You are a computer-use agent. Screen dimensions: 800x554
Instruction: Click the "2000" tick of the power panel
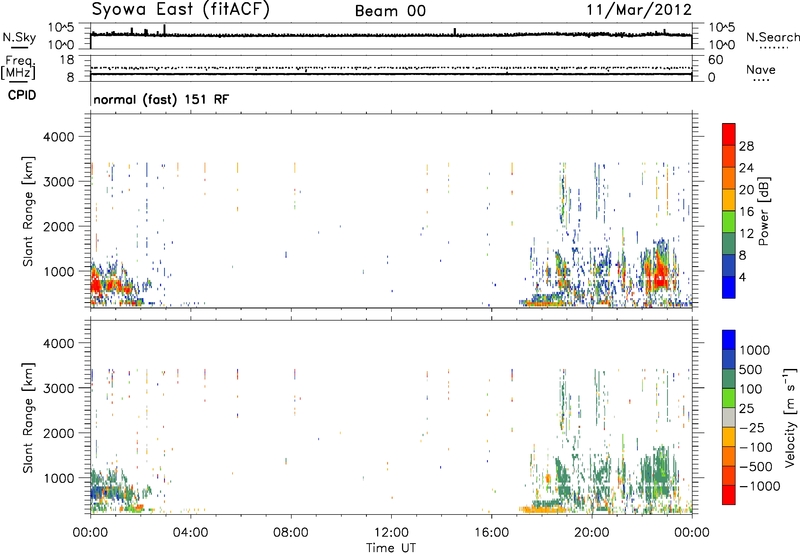click(58, 226)
